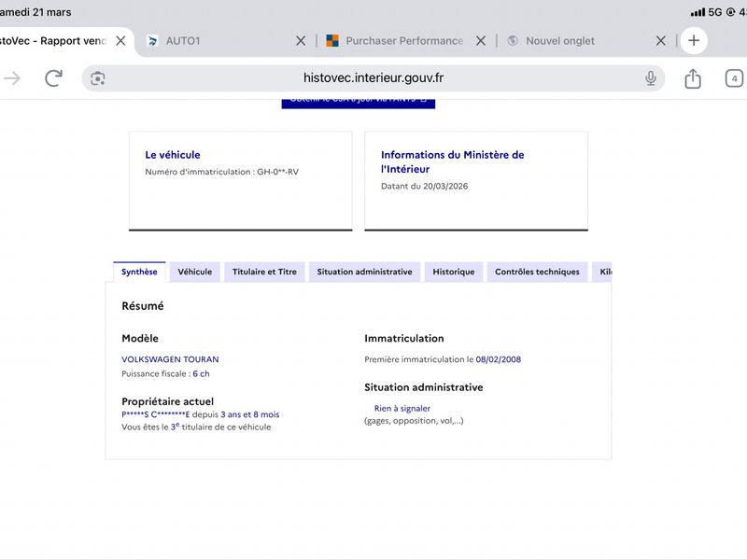Close the AUTO1 tab
The image size is (747, 560).
(x=301, y=41)
